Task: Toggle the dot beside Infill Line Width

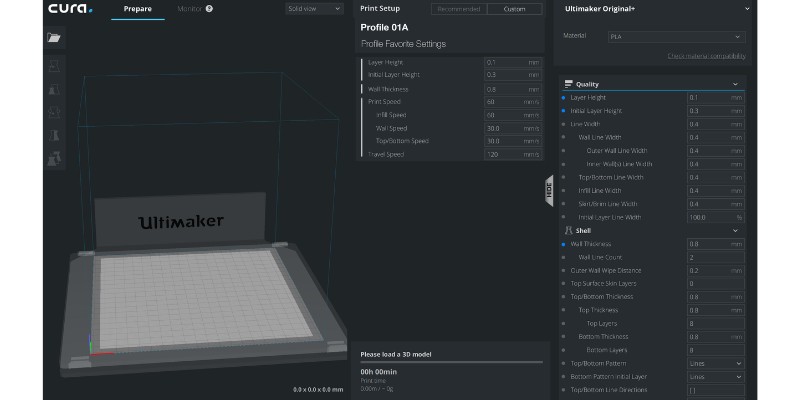Action: (x=563, y=191)
